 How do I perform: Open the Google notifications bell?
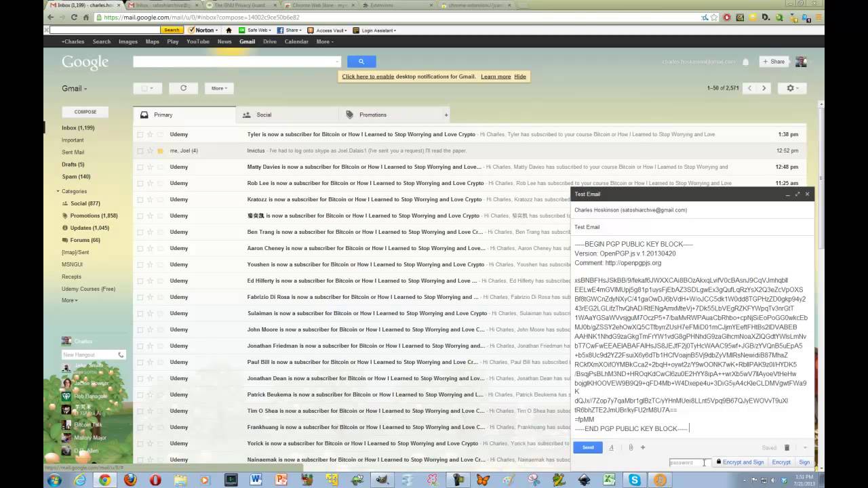(x=746, y=62)
